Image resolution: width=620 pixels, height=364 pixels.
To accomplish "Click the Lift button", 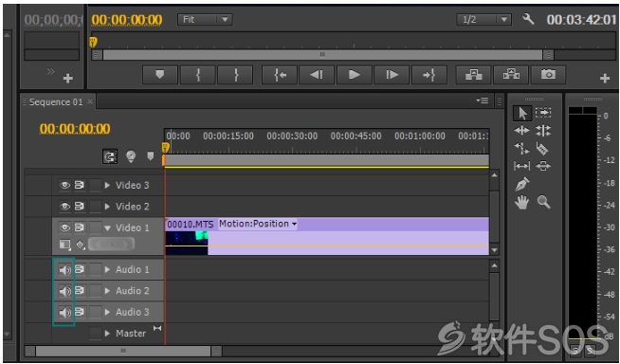I will point(474,75).
